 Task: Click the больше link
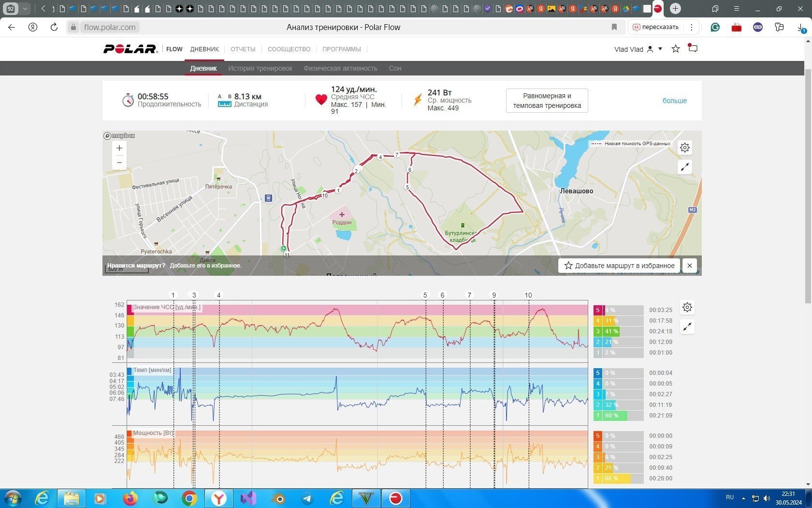coord(674,101)
